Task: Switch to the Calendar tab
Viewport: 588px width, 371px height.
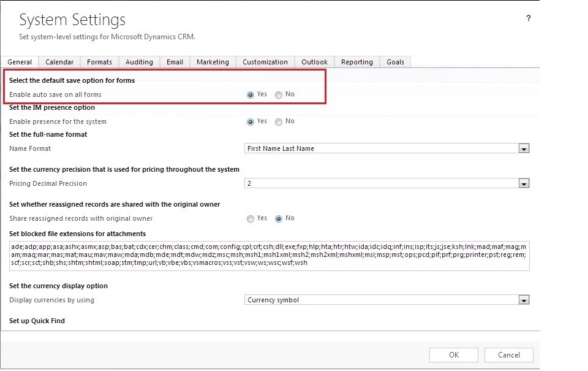Action: (x=59, y=62)
